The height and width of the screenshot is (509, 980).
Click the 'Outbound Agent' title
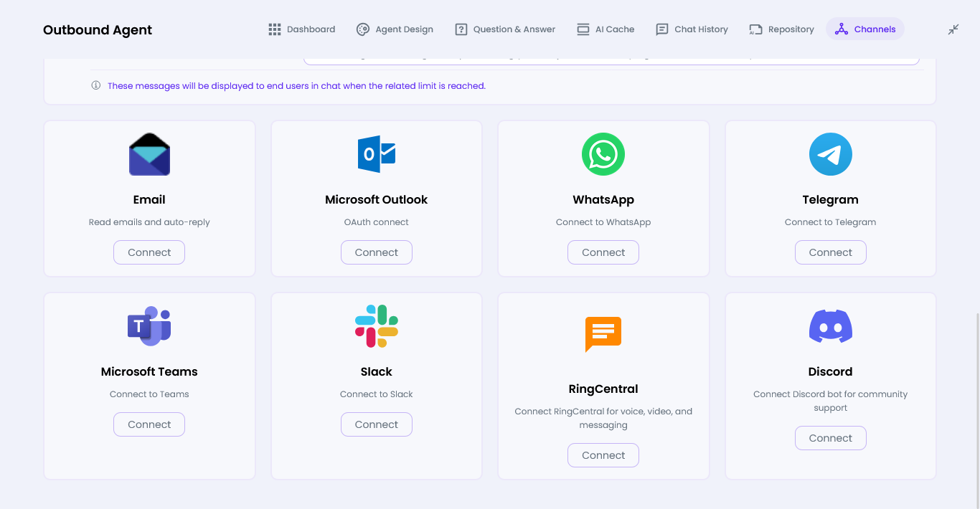point(98,29)
